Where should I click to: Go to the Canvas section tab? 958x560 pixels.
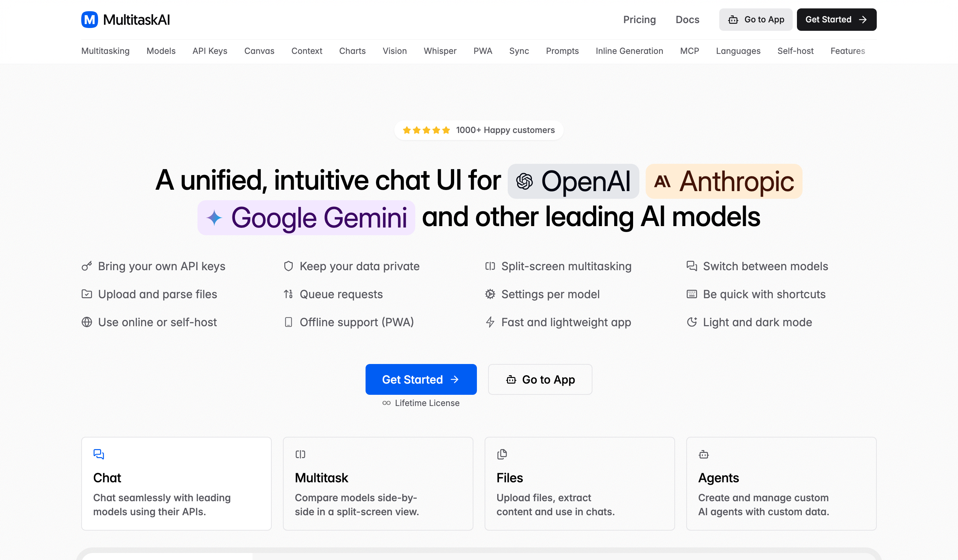259,51
